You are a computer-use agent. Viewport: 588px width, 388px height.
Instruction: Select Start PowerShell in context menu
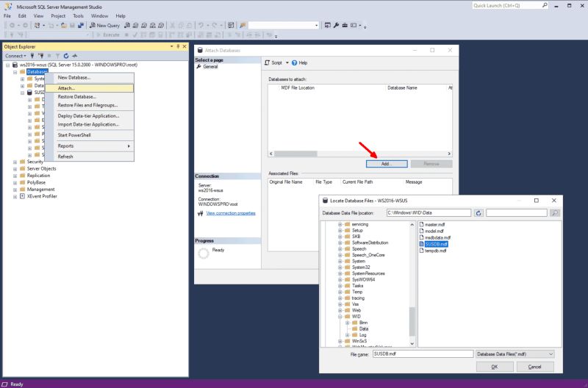tap(89, 135)
